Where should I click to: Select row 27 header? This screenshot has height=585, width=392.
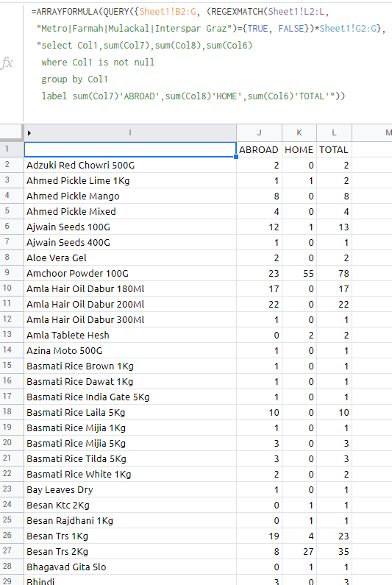point(7,550)
